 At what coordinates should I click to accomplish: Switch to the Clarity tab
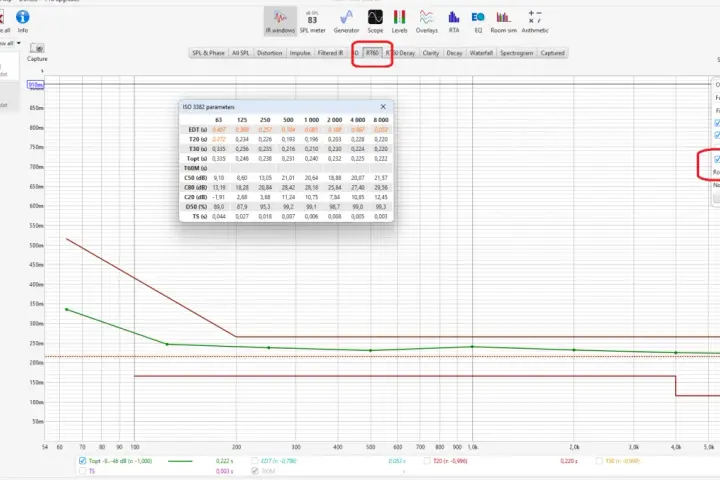tap(431, 53)
